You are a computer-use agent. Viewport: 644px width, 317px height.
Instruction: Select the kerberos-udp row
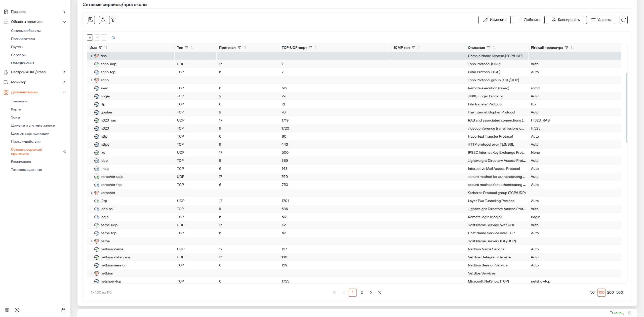(354, 177)
